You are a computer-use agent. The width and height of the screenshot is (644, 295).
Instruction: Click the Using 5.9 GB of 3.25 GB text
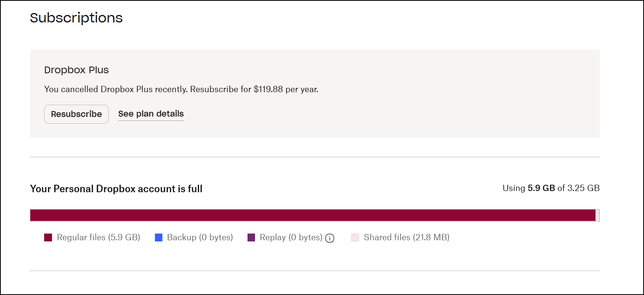click(x=551, y=188)
